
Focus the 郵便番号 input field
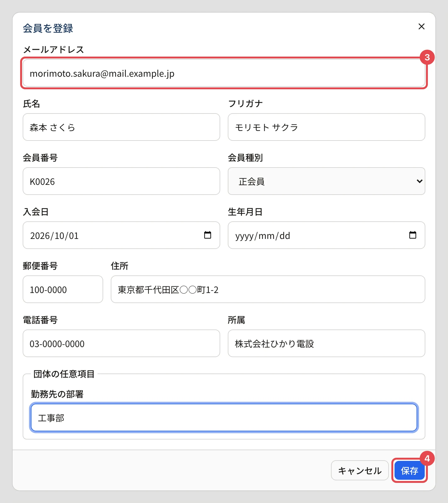click(63, 289)
